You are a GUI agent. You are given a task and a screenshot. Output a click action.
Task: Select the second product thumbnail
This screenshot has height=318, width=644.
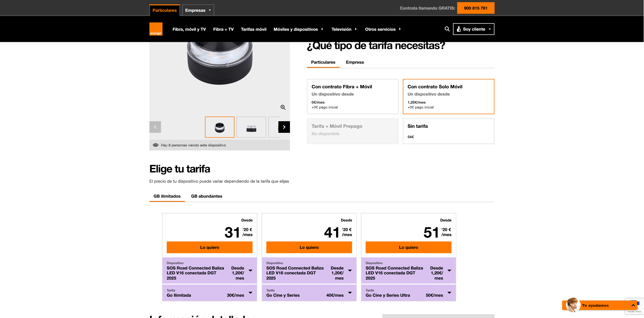click(251, 127)
